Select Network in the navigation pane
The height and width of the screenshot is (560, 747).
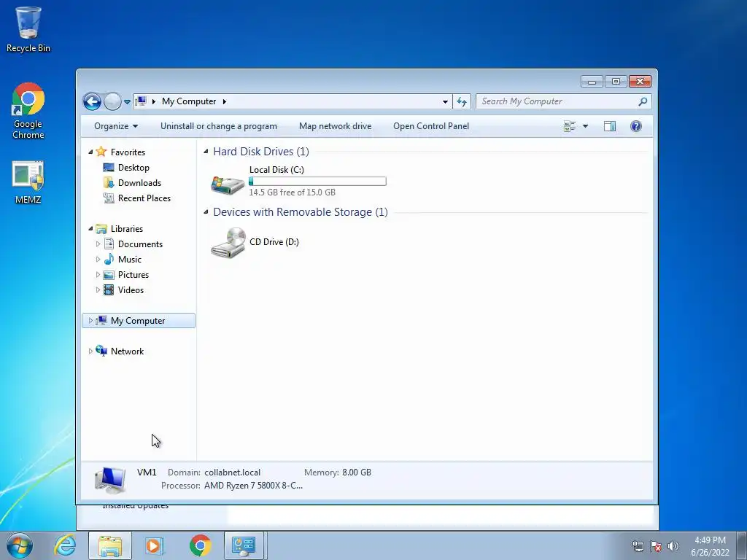point(127,351)
